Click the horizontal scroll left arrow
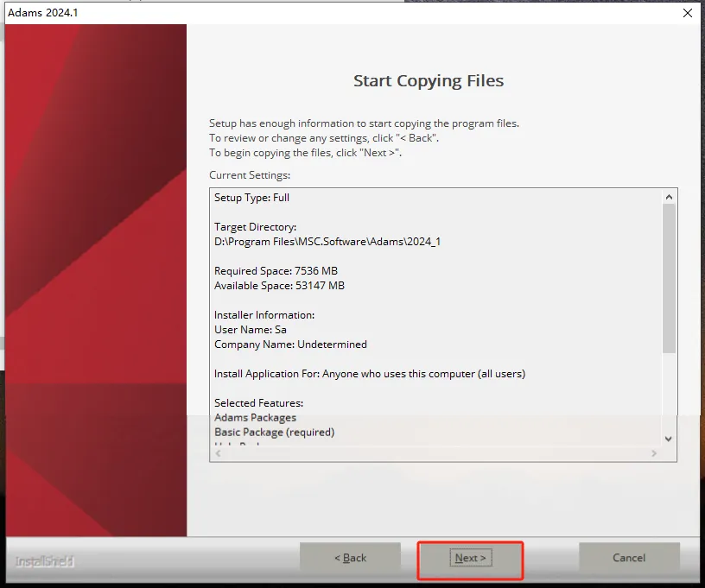705x588 pixels. (218, 453)
